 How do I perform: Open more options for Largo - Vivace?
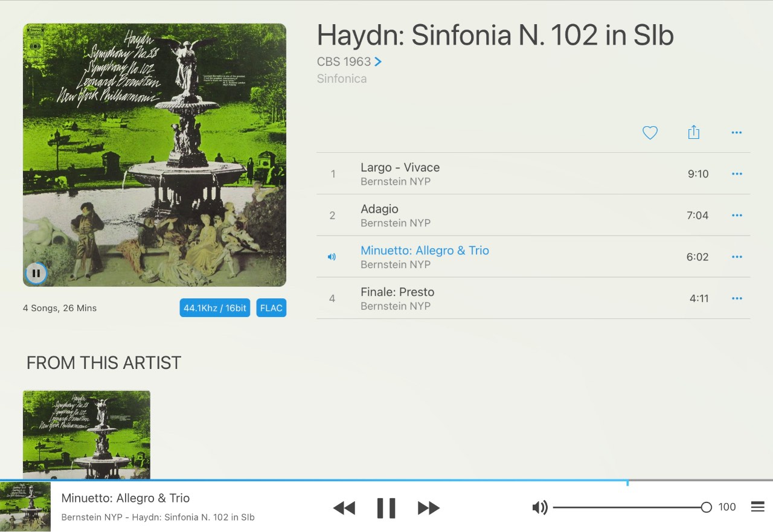737,174
